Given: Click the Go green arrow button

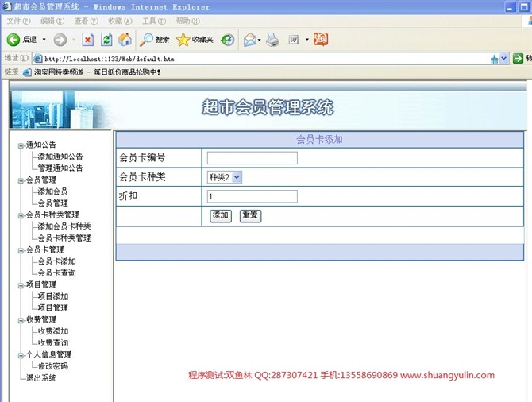Looking at the screenshot, I should coord(518,59).
